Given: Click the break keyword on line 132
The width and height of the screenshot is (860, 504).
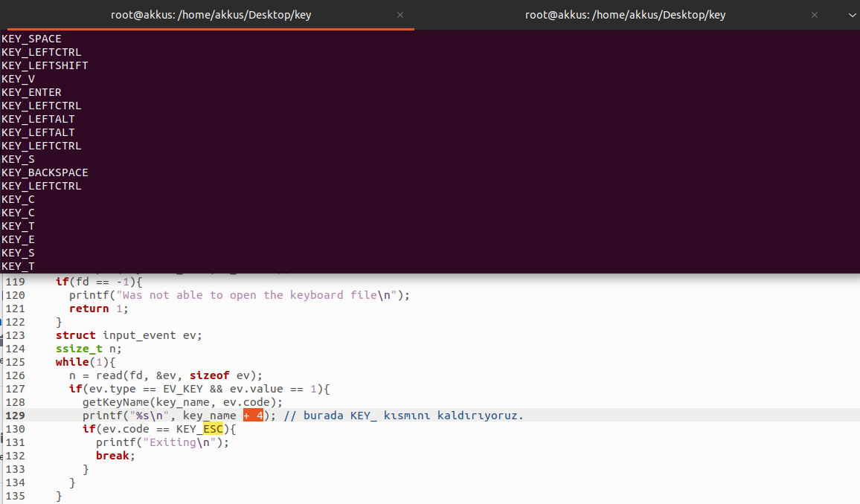Looking at the screenshot, I should (x=114, y=456).
